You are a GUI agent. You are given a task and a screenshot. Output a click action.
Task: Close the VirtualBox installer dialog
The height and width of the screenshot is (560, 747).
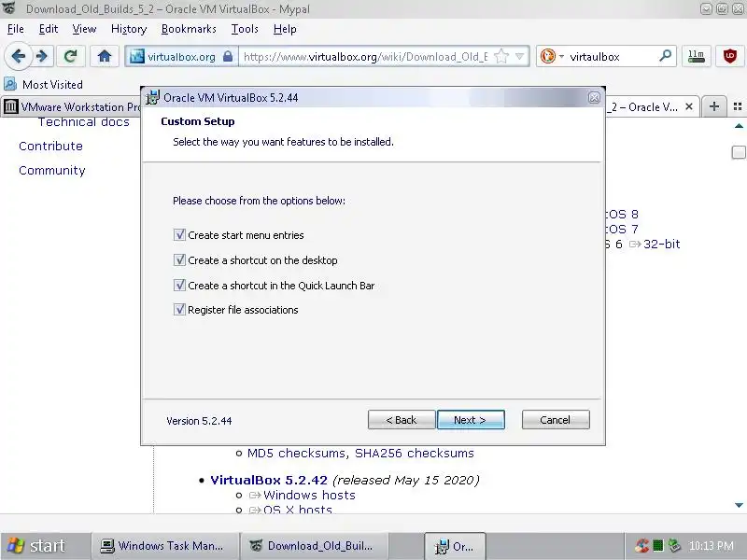(x=594, y=98)
